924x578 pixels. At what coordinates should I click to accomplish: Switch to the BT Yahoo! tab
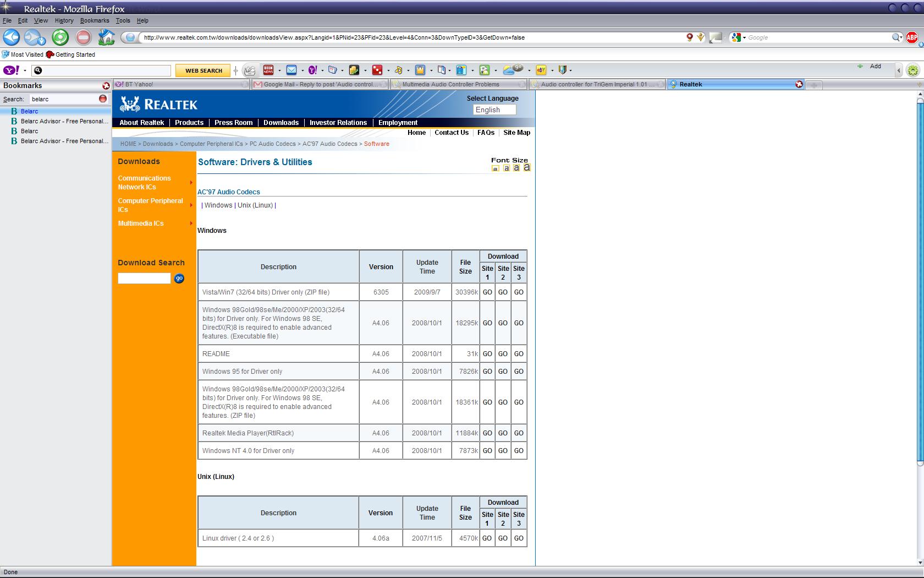pyautogui.click(x=182, y=84)
